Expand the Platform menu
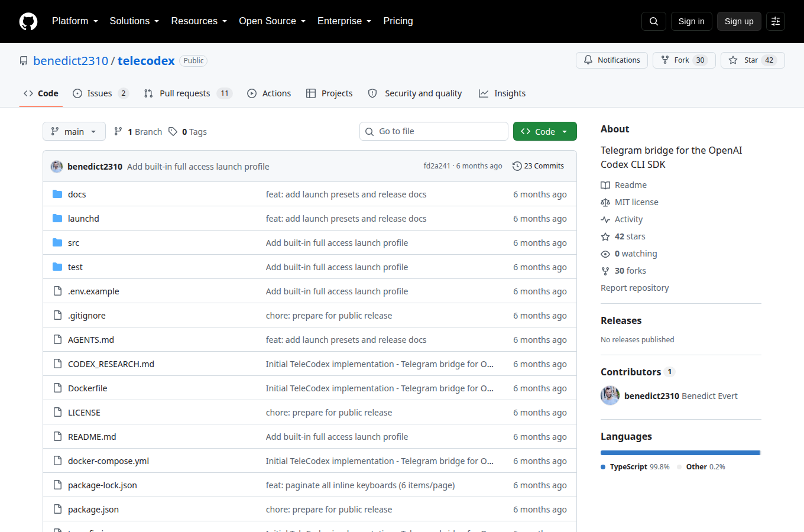 75,21
